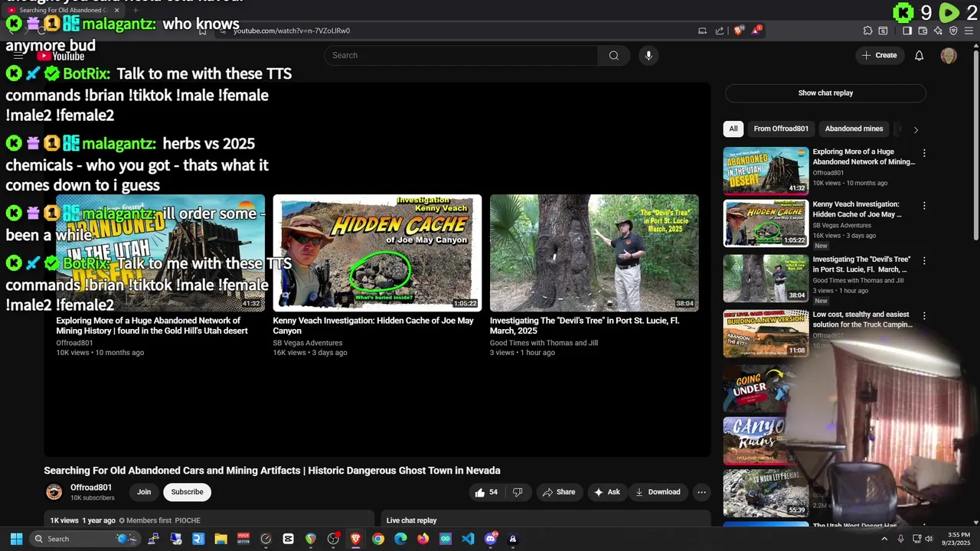The width and height of the screenshot is (980, 551).
Task: Select the All filter chip
Action: (x=733, y=129)
